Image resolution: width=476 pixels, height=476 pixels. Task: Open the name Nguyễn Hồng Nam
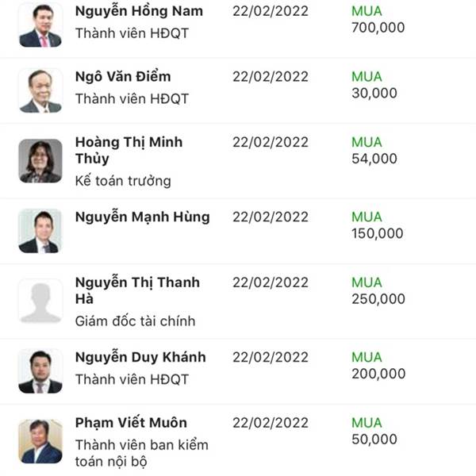click(x=139, y=11)
